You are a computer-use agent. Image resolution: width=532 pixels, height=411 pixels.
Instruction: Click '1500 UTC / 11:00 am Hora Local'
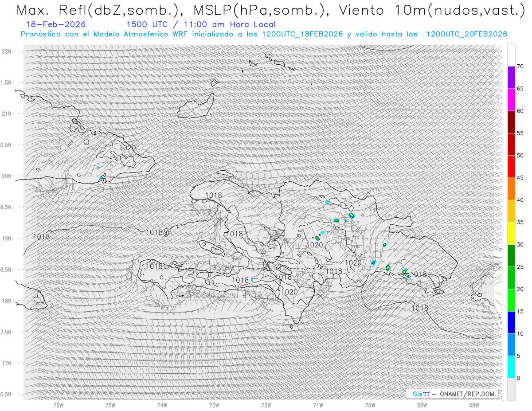(201, 24)
